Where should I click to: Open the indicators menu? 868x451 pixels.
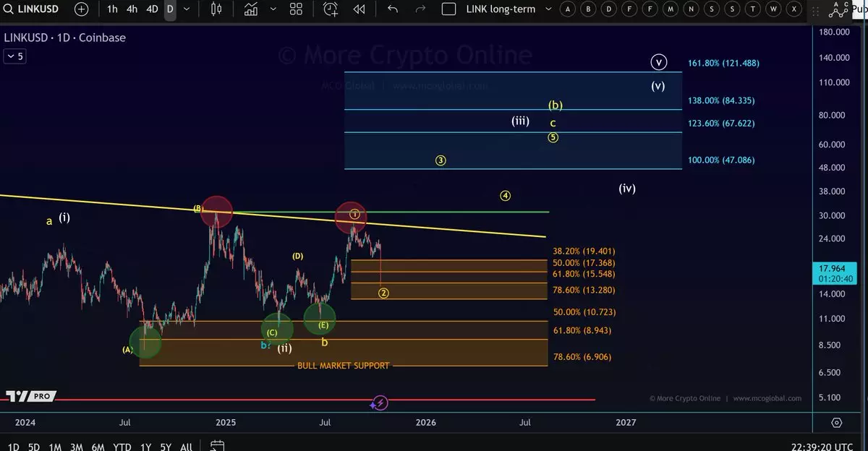tap(251, 9)
